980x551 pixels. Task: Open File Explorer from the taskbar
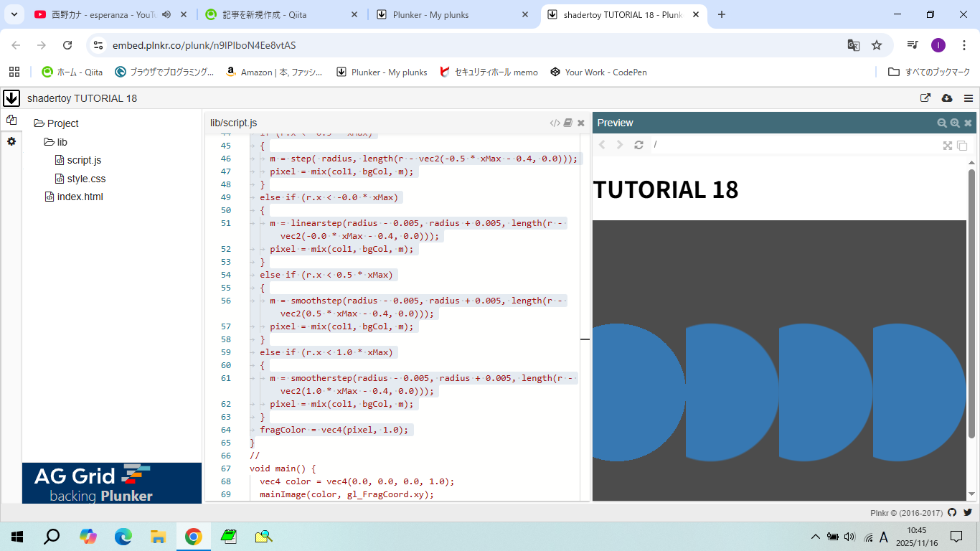tap(158, 536)
